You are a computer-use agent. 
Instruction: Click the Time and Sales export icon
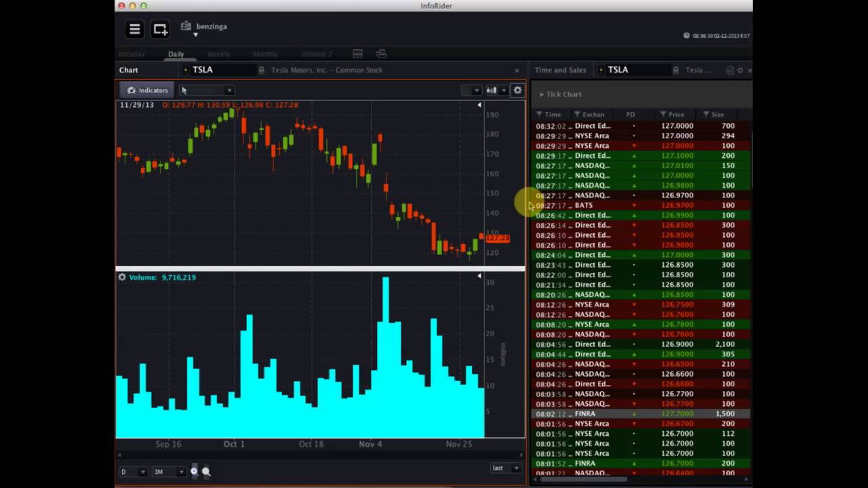[730, 70]
